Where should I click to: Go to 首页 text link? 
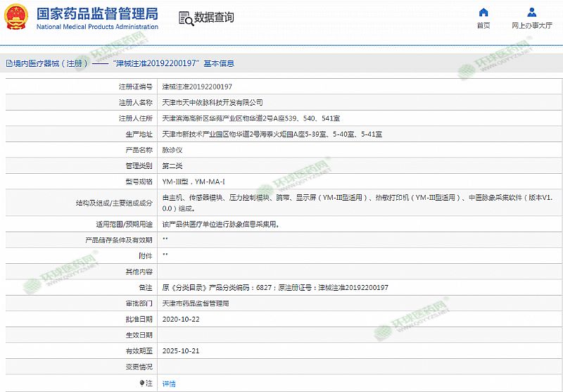pyautogui.click(x=483, y=25)
